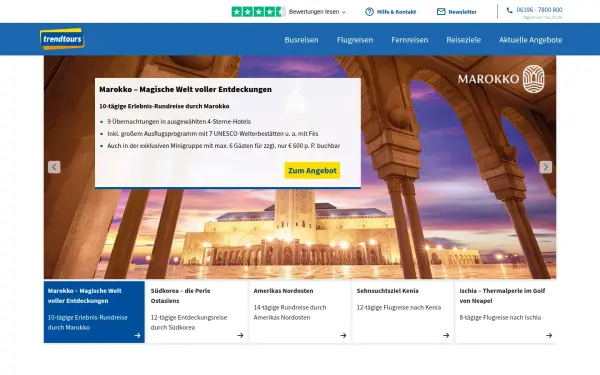
Task: Click the Trustpilot star rating
Action: [258, 12]
